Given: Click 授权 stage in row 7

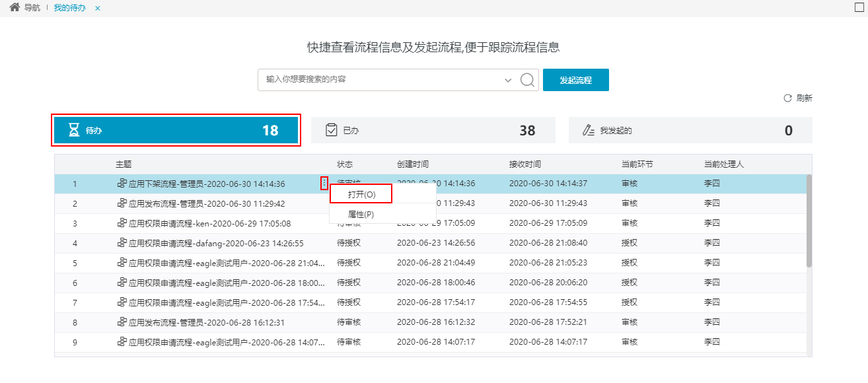Looking at the screenshot, I should pyautogui.click(x=630, y=302).
